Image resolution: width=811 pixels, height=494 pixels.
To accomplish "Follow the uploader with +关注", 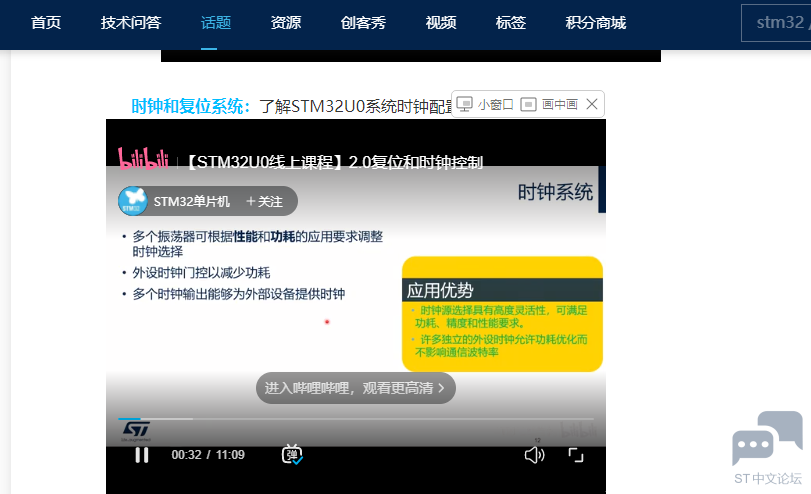I will (x=264, y=201).
